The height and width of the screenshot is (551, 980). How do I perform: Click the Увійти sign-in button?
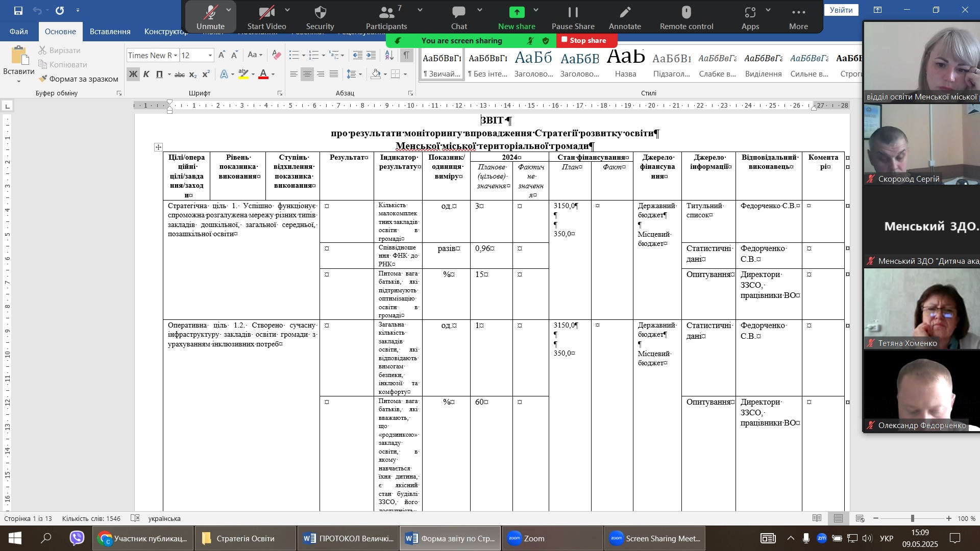point(841,10)
